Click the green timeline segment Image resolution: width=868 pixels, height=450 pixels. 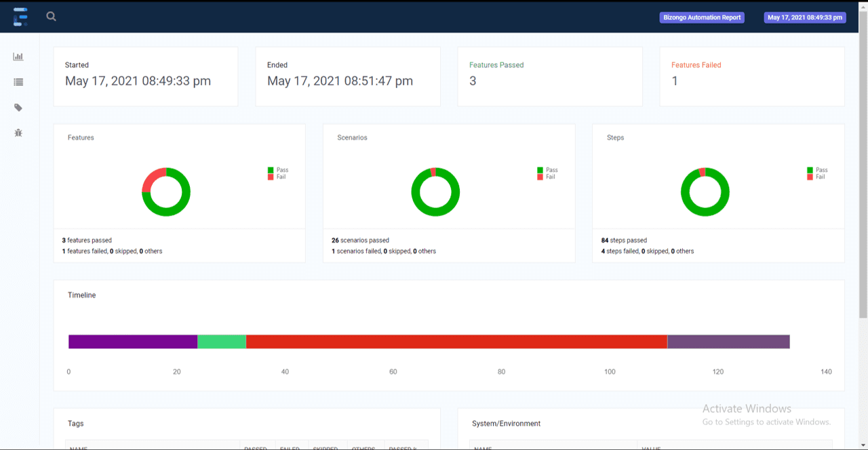(x=222, y=342)
